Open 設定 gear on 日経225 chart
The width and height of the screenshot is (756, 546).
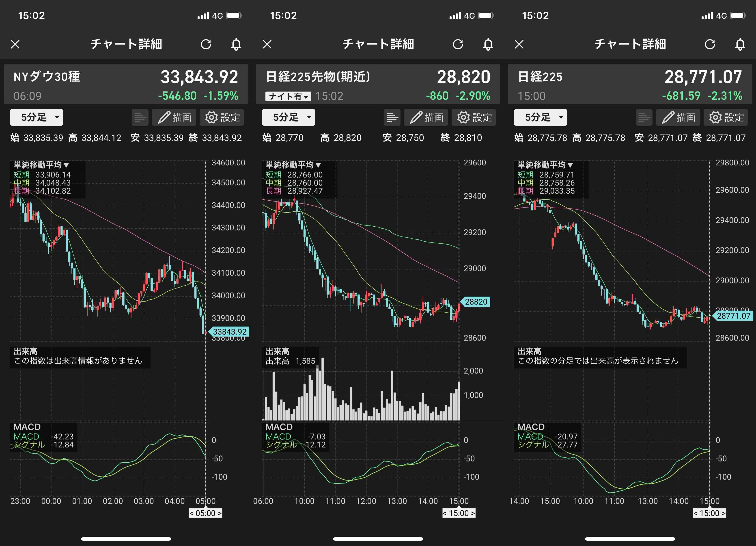pyautogui.click(x=726, y=117)
